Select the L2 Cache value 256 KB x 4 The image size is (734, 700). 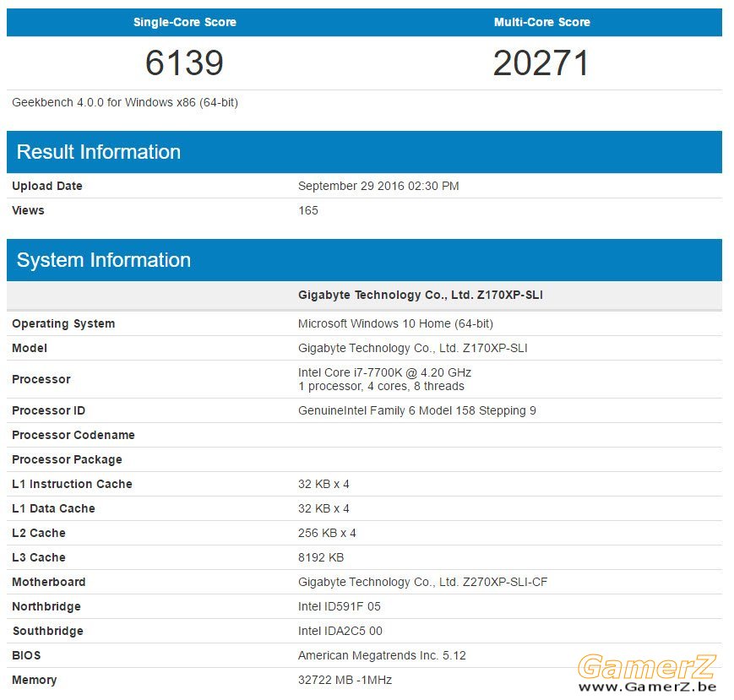(x=327, y=533)
